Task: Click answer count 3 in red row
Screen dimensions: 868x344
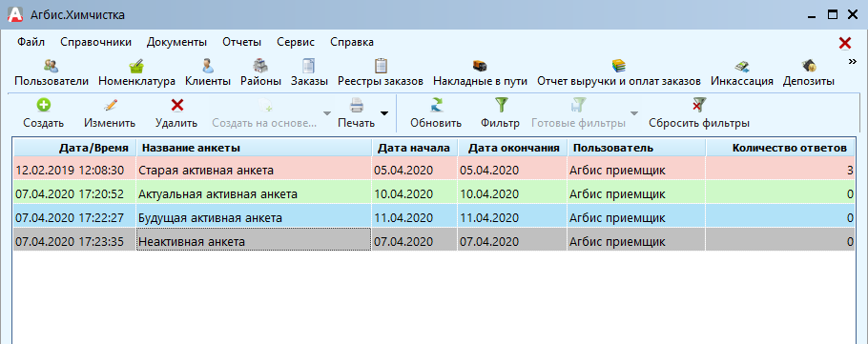Action: [x=850, y=171]
